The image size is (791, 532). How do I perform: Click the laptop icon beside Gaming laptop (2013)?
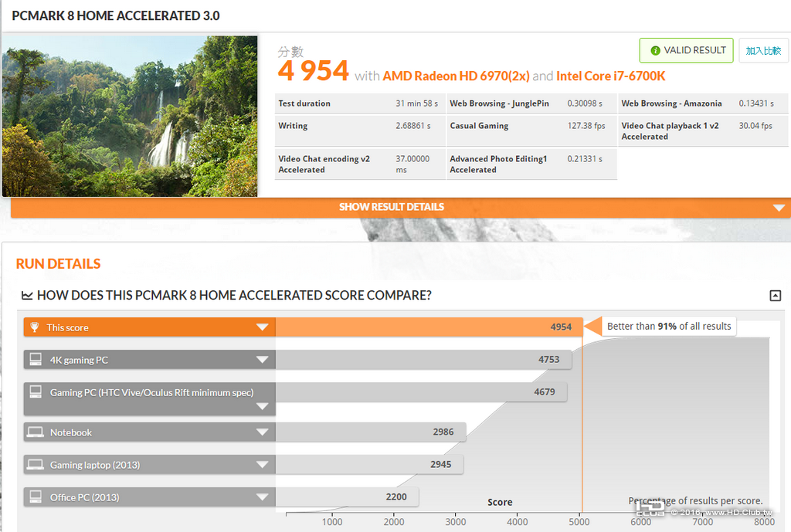click(36, 464)
